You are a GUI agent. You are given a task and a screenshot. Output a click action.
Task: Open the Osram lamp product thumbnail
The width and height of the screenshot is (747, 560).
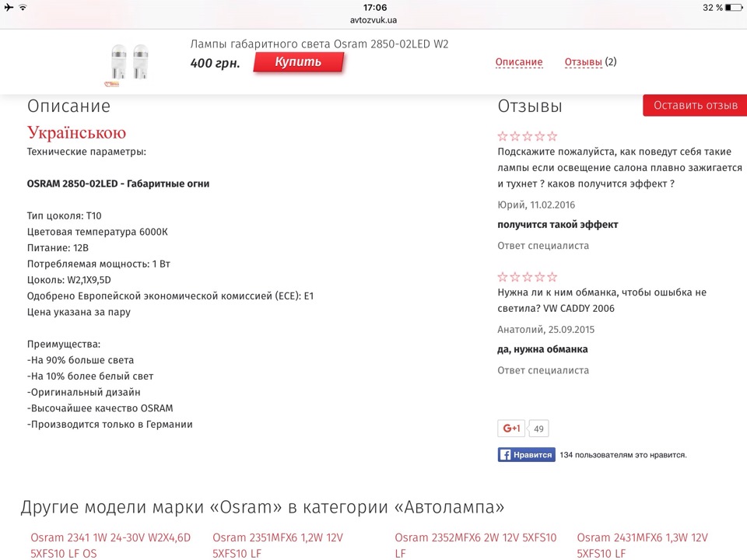[130, 64]
